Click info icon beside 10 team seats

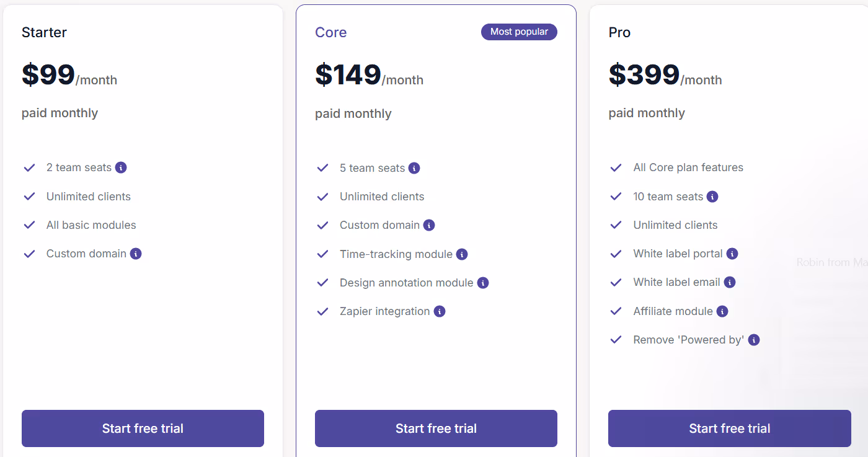[712, 197]
